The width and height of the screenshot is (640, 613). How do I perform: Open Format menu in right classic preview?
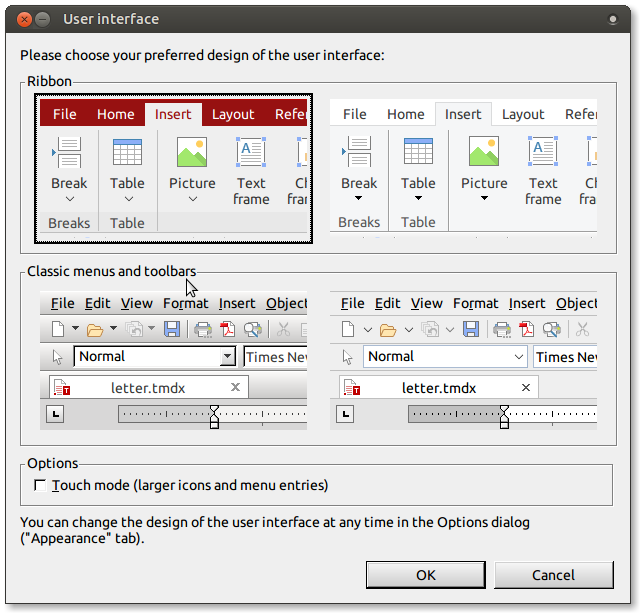pos(475,303)
